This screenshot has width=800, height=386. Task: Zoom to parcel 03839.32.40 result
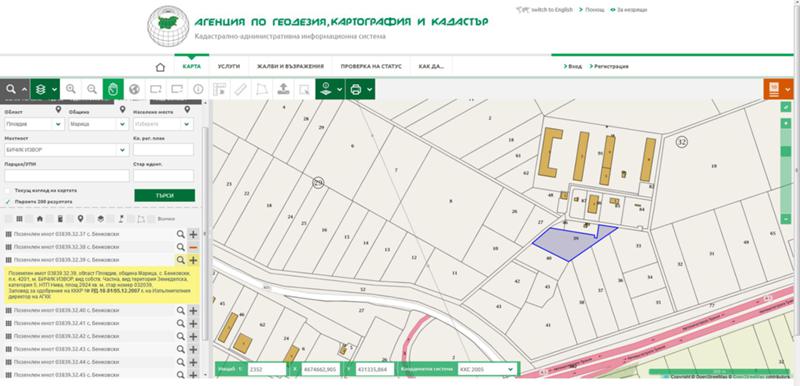[180, 311]
